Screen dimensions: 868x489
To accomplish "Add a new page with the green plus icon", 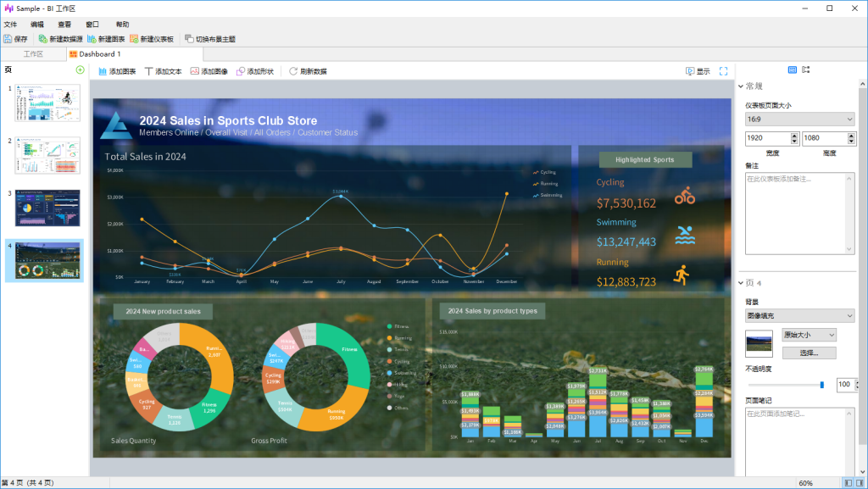I will 80,69.
